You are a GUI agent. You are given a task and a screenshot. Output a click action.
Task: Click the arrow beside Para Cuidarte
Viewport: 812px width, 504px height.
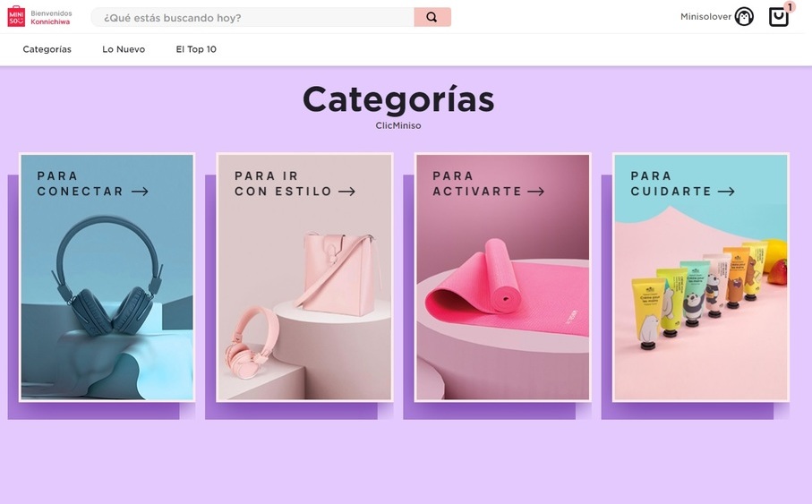[x=726, y=192]
